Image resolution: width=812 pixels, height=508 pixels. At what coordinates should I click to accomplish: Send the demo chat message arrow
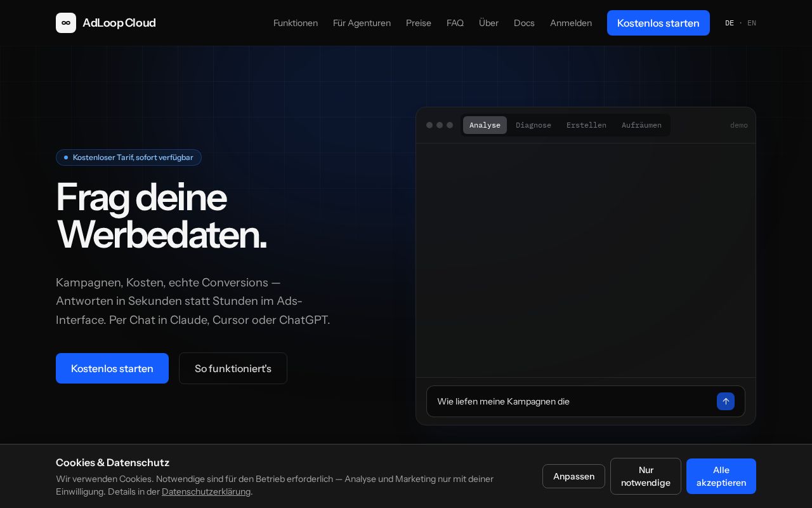pos(726,401)
